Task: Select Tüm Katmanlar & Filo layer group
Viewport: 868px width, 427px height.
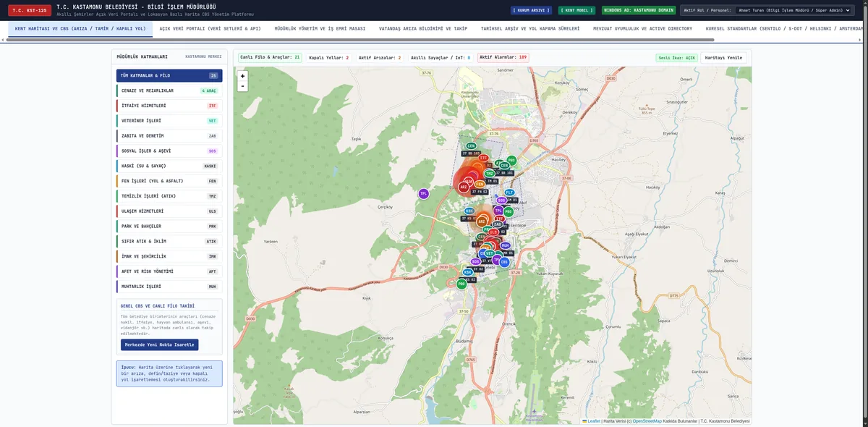Action: click(169, 75)
